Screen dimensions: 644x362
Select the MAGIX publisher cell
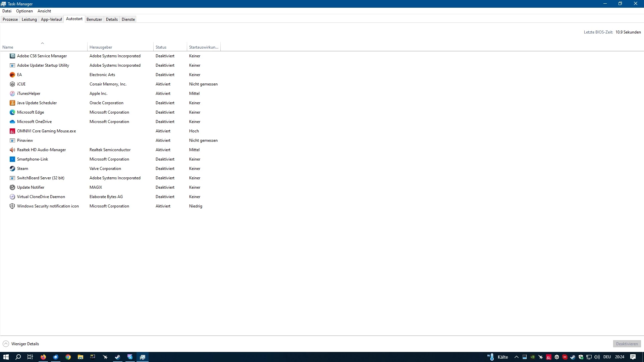(x=96, y=187)
